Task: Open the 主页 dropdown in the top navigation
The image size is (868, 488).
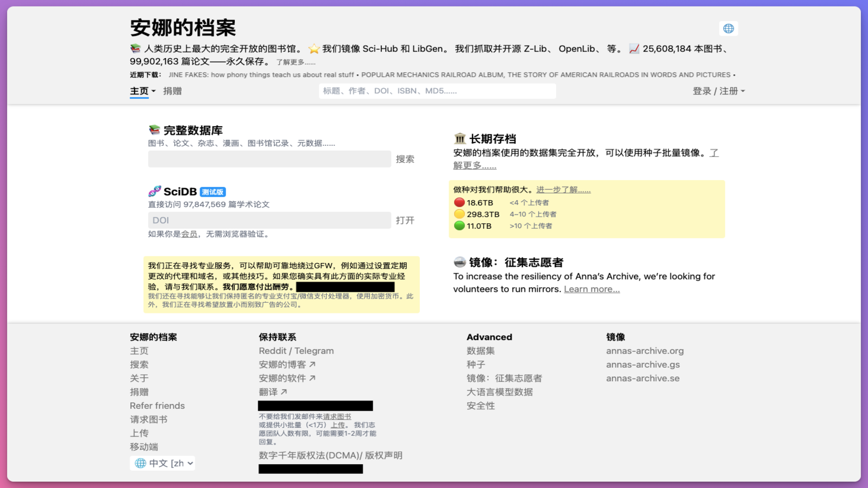Action: coord(141,91)
